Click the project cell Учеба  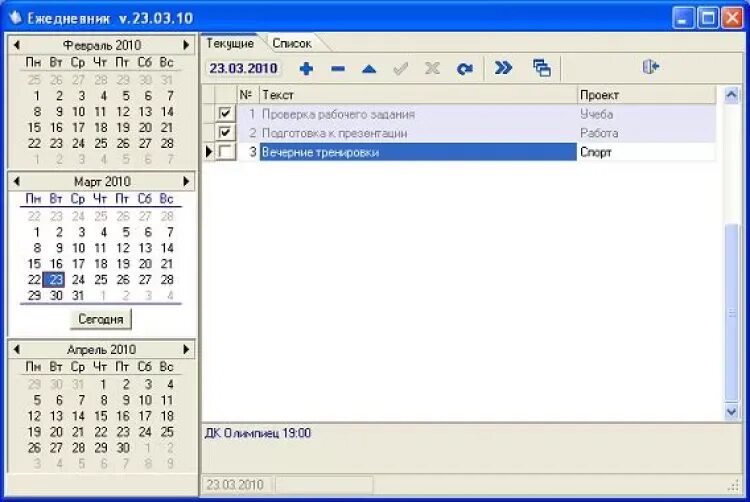[x=647, y=114]
